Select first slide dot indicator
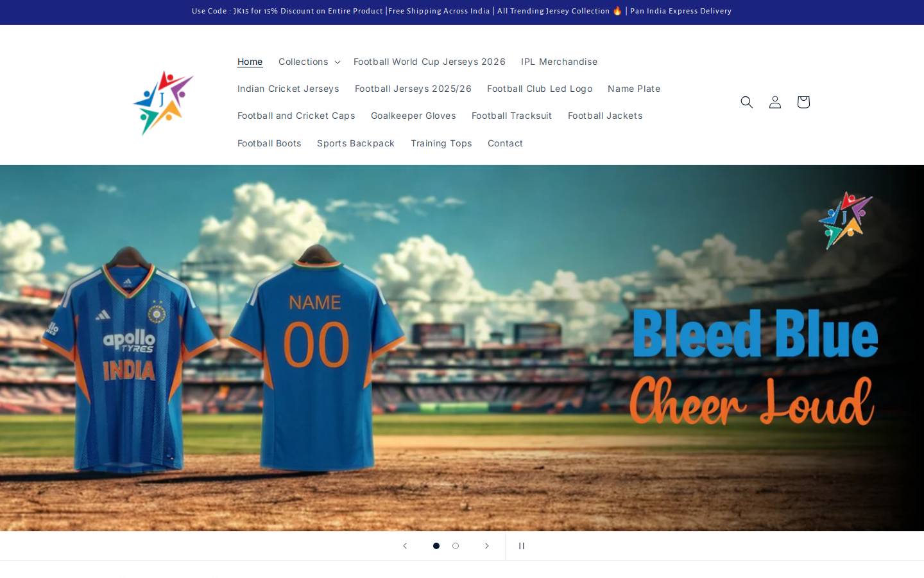Screen dimensions: 924x578 point(436,546)
